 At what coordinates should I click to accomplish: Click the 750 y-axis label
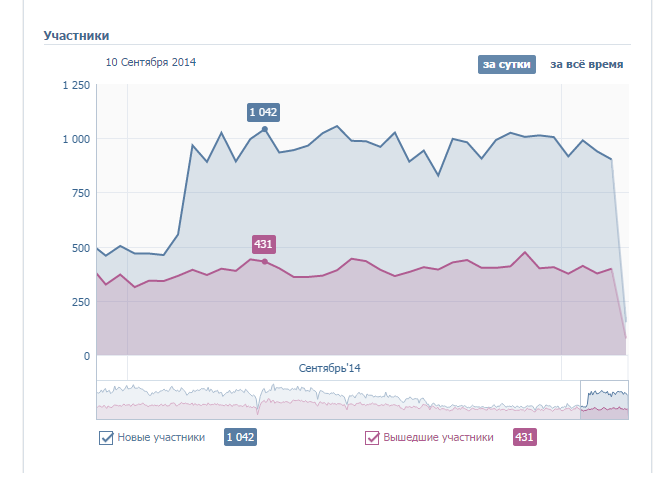pos(82,193)
